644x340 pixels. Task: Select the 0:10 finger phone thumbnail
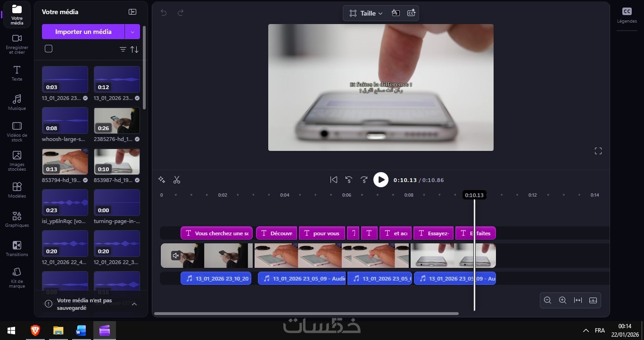[117, 162]
